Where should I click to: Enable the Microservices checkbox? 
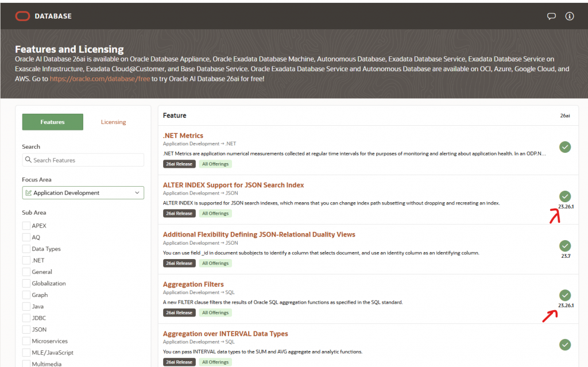click(x=26, y=341)
